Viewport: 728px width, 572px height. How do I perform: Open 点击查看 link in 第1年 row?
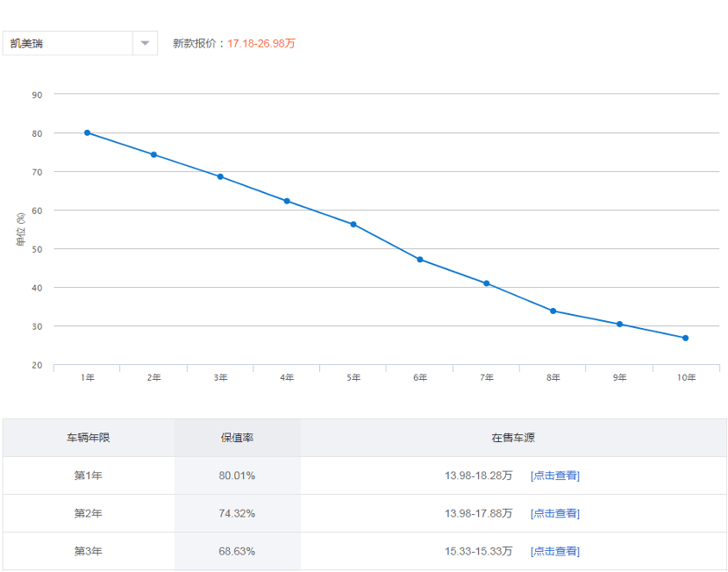555,475
